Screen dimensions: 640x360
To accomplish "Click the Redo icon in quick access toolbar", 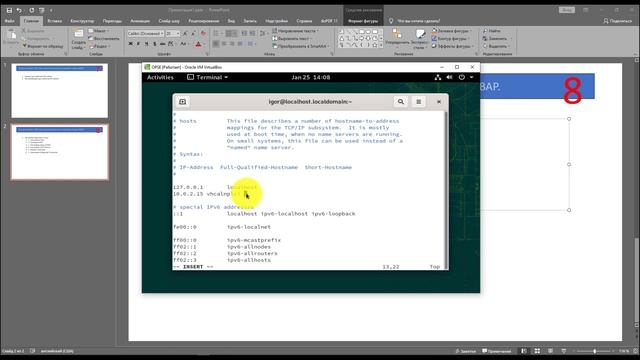I will tap(31, 10).
